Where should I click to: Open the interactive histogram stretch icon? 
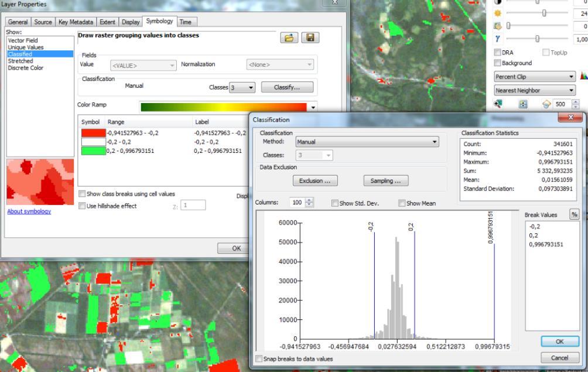[x=584, y=76]
